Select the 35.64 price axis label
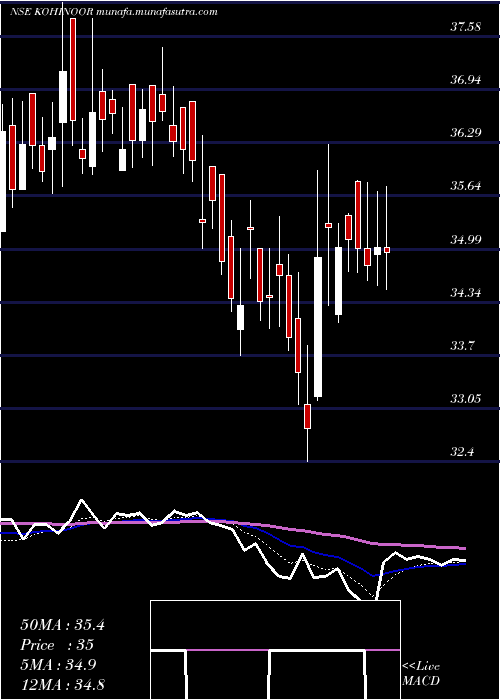 [465, 186]
